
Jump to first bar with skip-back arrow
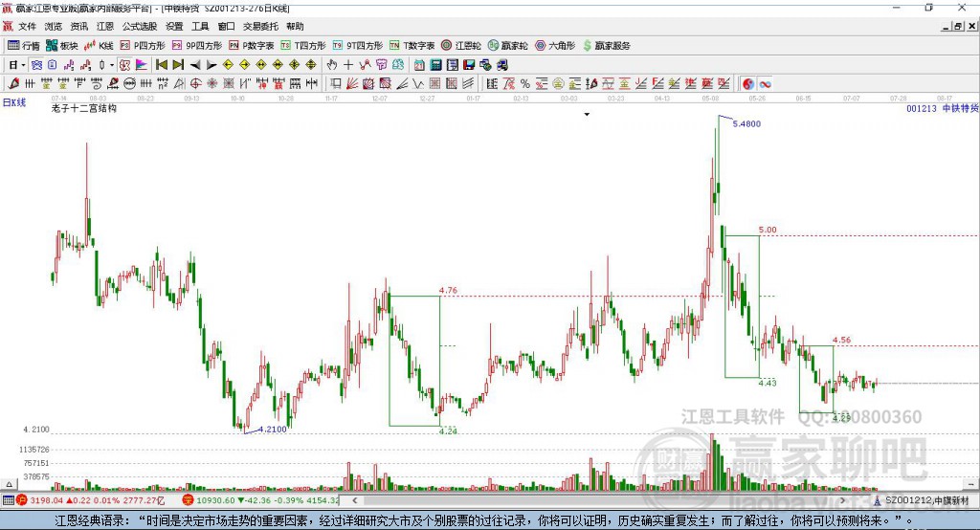click(x=161, y=64)
